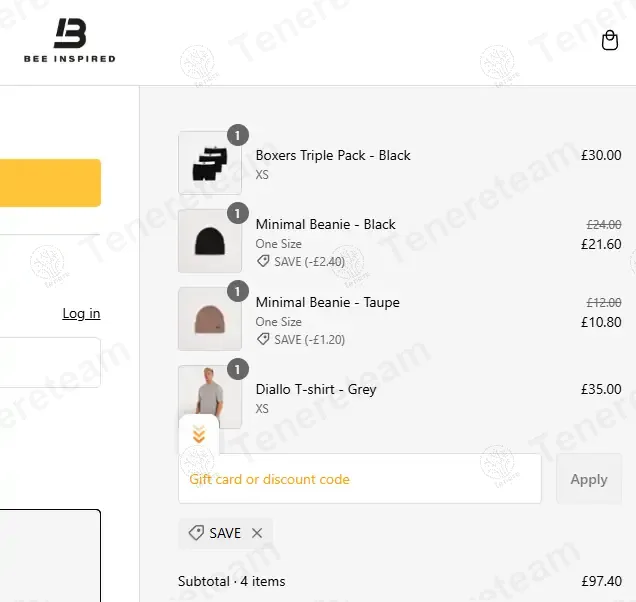Screen dimensions: 636x602
Task: Follow the Log in link
Action: (x=81, y=313)
